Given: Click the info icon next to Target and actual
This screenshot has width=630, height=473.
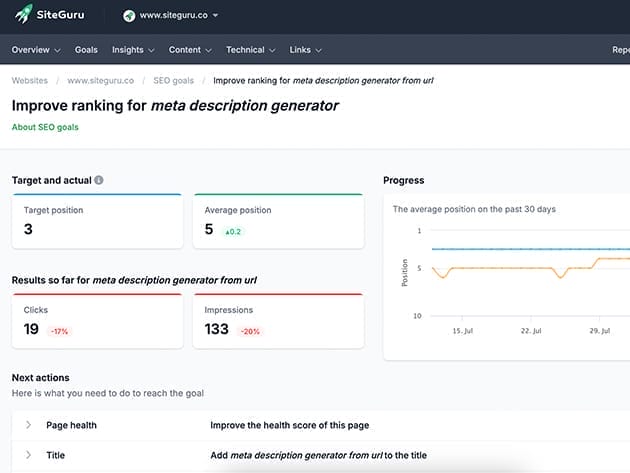Looking at the screenshot, I should [99, 181].
